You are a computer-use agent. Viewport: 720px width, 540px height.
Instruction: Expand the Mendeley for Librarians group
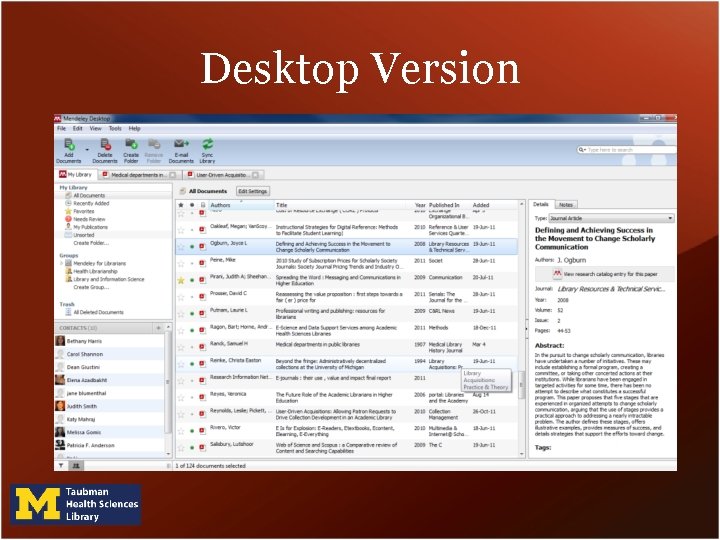(61, 263)
